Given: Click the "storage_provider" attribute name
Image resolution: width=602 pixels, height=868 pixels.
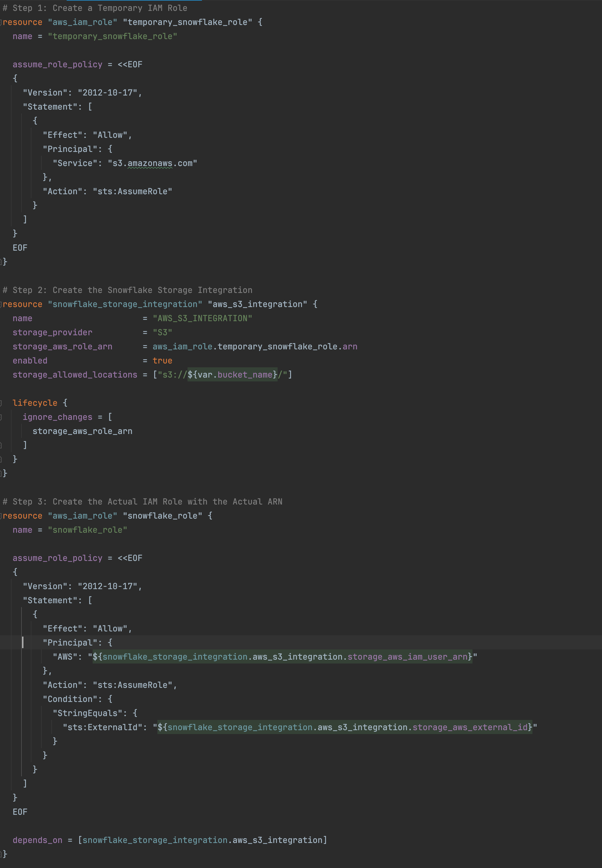Looking at the screenshot, I should pyautogui.click(x=53, y=332).
